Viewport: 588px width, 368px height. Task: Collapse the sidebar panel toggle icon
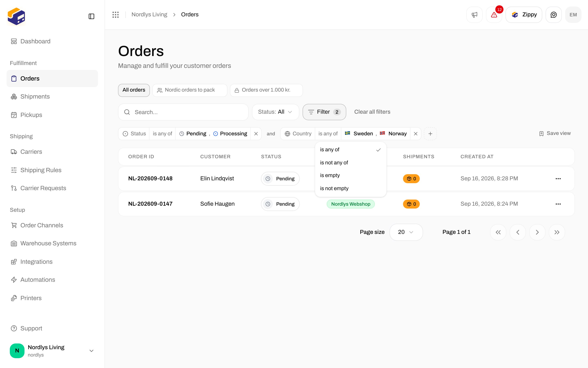(91, 16)
